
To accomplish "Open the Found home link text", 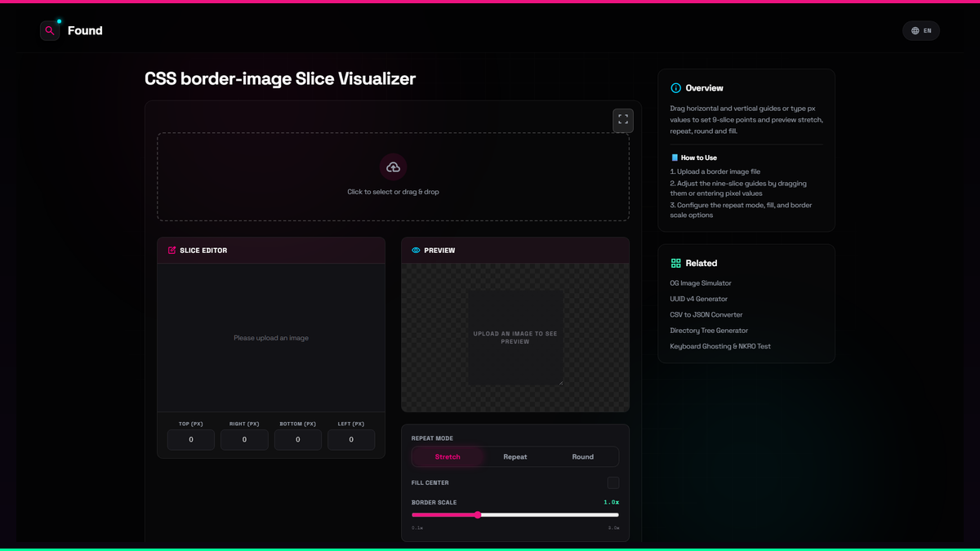I will [x=85, y=31].
